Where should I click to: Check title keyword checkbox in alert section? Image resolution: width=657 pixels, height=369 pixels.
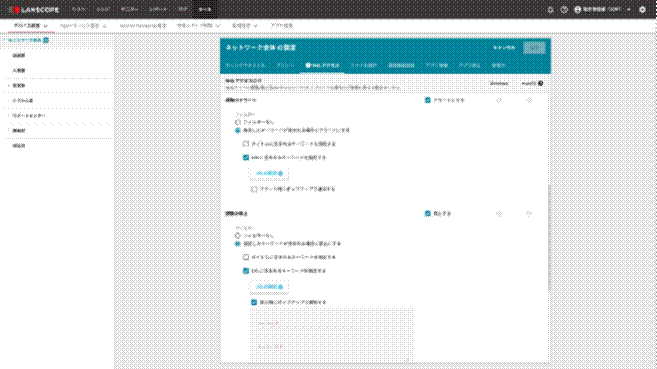[x=246, y=144]
